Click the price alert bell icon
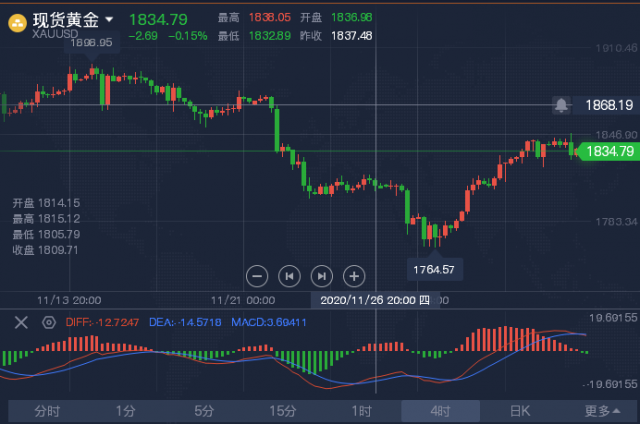 pyautogui.click(x=561, y=105)
